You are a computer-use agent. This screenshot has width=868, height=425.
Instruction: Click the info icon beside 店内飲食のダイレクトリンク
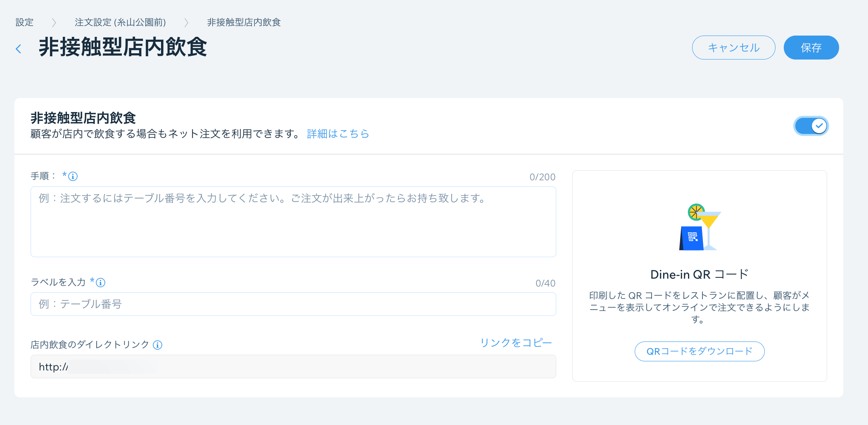click(157, 345)
